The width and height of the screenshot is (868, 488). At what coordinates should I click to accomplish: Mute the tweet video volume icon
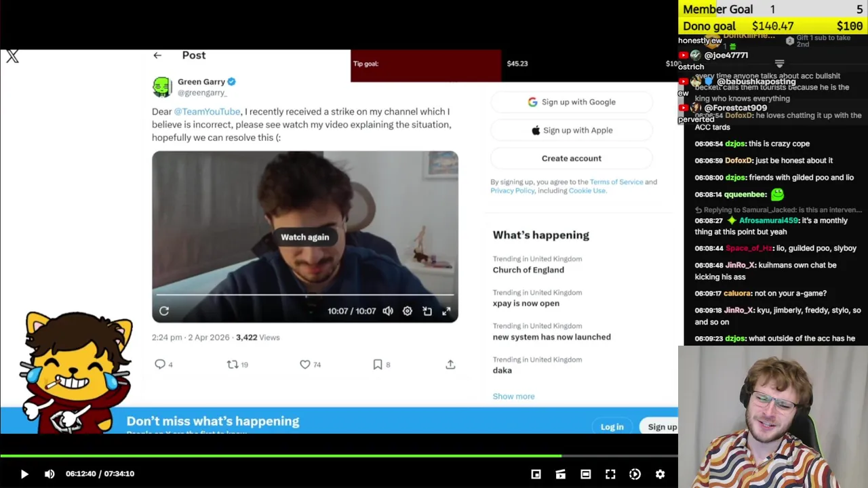[x=387, y=311]
